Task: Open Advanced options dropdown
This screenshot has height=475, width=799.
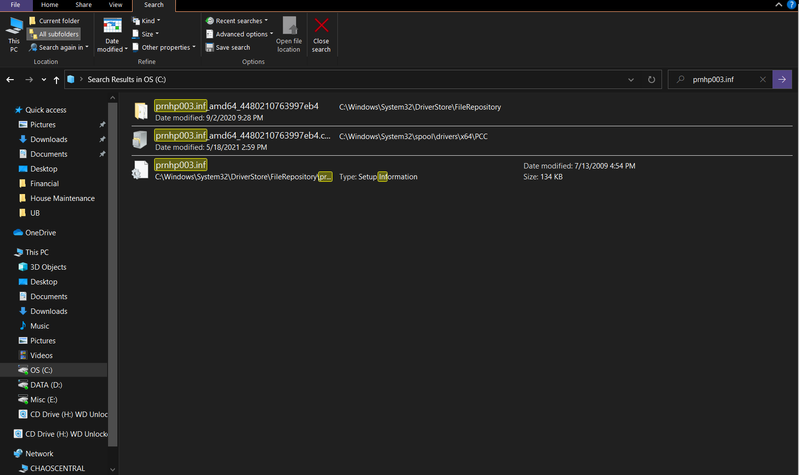Action: coord(239,34)
